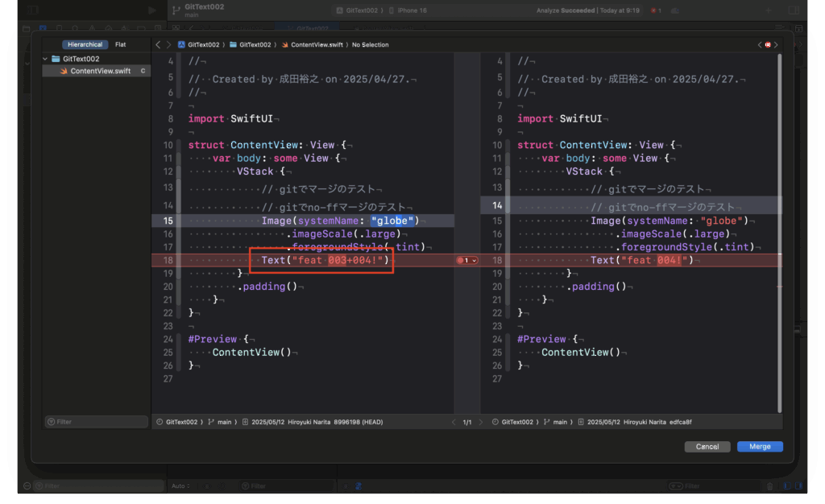The height and width of the screenshot is (504, 825).
Task: Open ContentView.swift breadcrumb segment
Action: coord(313,44)
